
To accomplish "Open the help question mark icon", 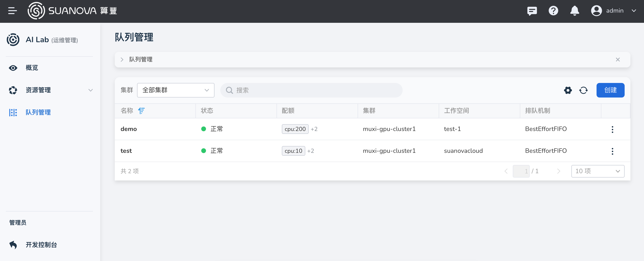I will point(553,11).
